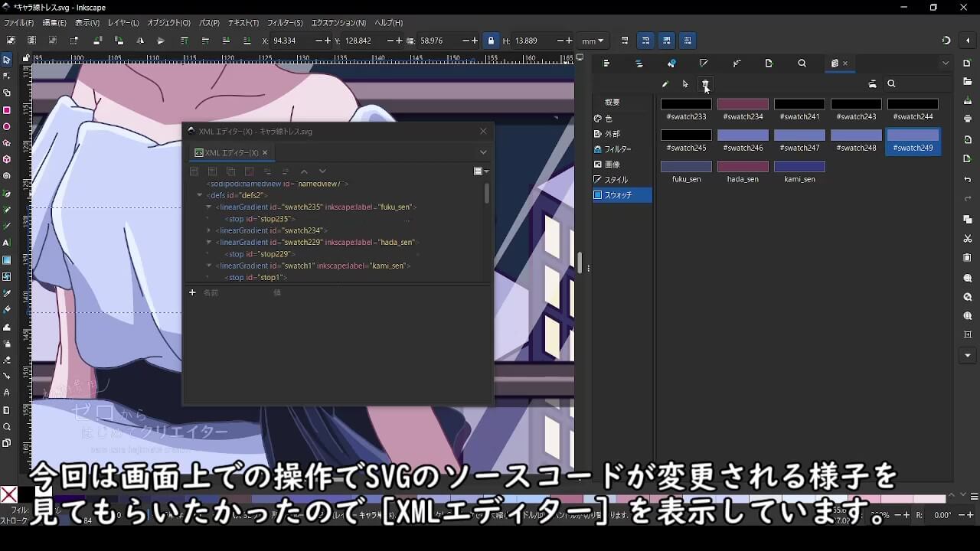Screen dimensions: 980x551
Task: Open the フィルター(S) menu
Action: [285, 23]
